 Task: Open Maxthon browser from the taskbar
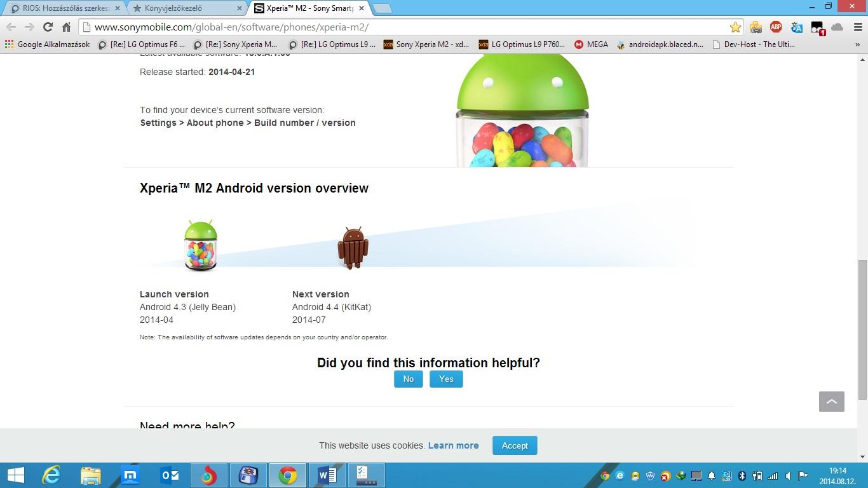click(130, 475)
